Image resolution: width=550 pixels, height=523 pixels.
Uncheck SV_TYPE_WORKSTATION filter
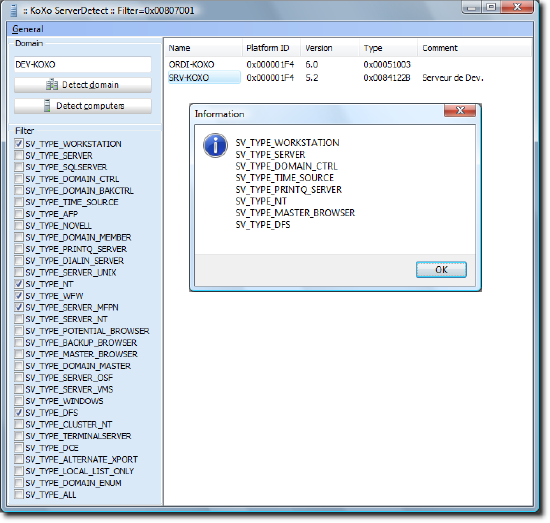pos(19,143)
